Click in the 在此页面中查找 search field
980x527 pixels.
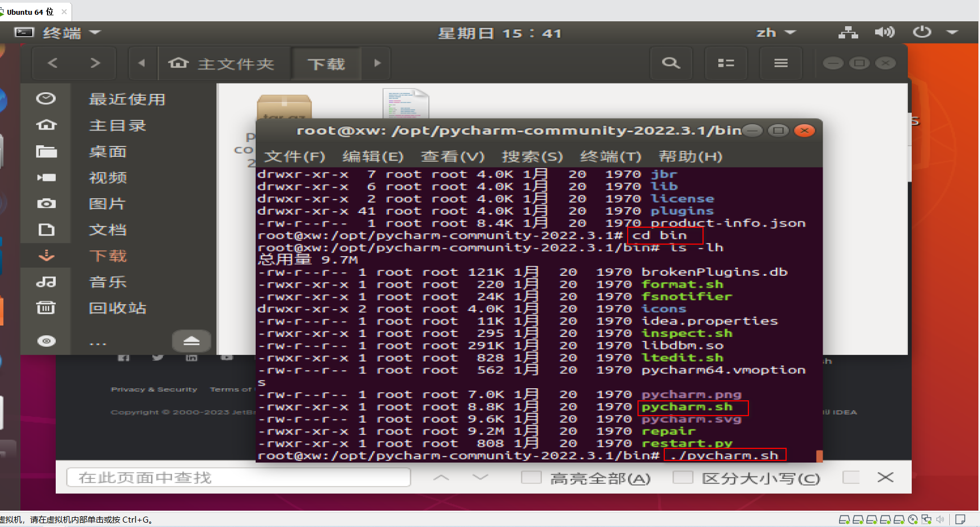(x=239, y=477)
